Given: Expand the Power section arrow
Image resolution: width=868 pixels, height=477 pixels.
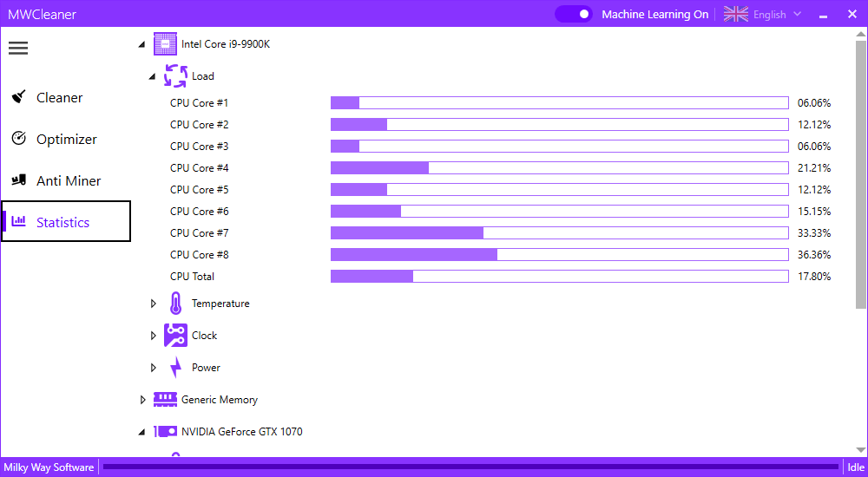Looking at the screenshot, I should point(154,368).
